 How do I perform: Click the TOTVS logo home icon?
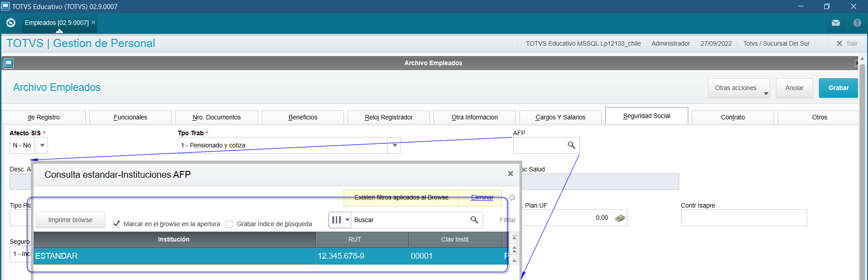[11, 23]
